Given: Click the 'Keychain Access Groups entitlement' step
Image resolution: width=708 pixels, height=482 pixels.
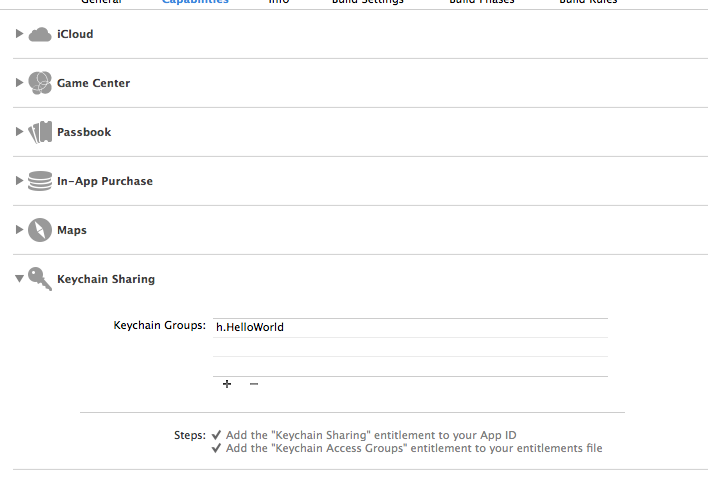Looking at the screenshot, I should 414,448.
